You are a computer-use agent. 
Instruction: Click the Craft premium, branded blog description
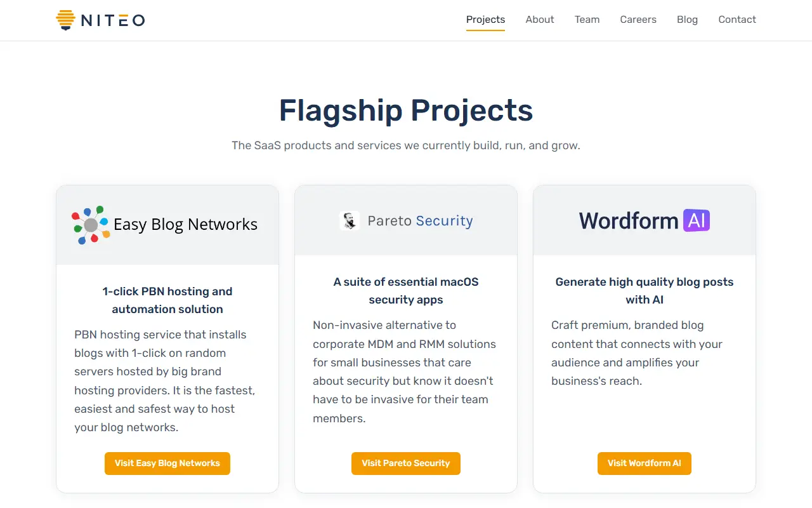tap(638, 353)
